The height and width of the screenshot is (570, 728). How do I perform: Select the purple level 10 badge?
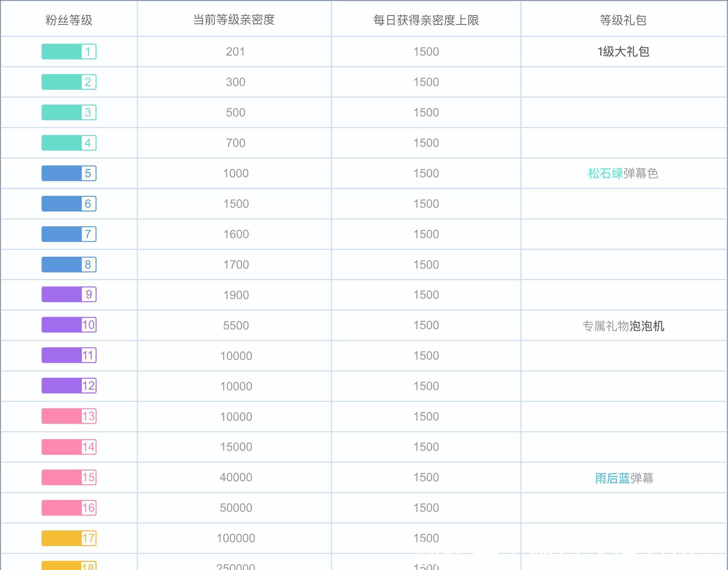pos(69,325)
